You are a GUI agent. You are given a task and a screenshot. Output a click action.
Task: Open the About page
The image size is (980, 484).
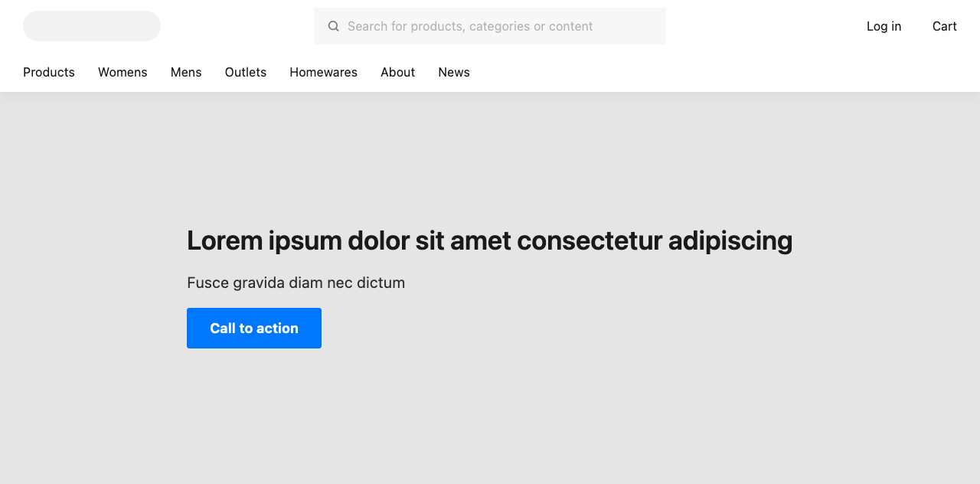(x=397, y=72)
